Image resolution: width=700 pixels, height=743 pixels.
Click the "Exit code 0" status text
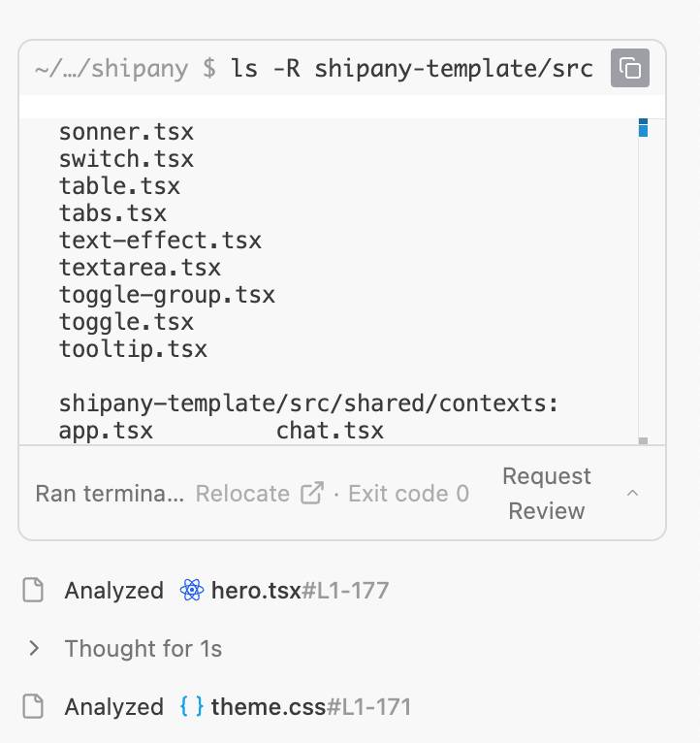point(408,493)
